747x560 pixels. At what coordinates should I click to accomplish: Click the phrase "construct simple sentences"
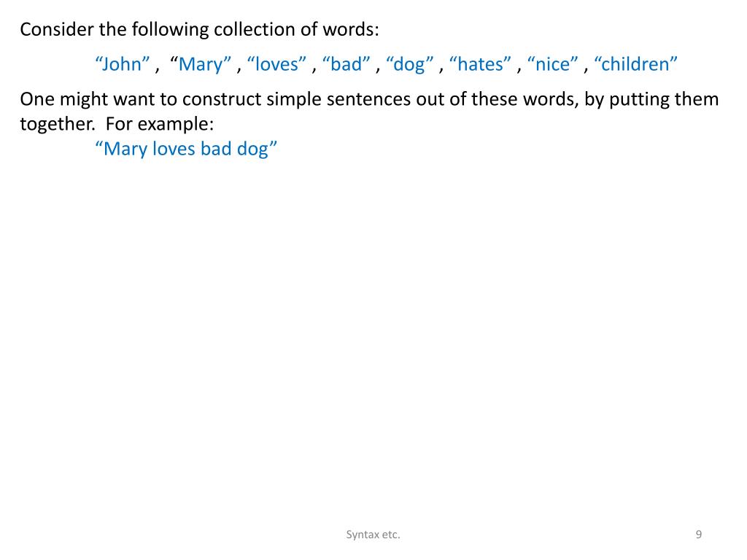296,99
